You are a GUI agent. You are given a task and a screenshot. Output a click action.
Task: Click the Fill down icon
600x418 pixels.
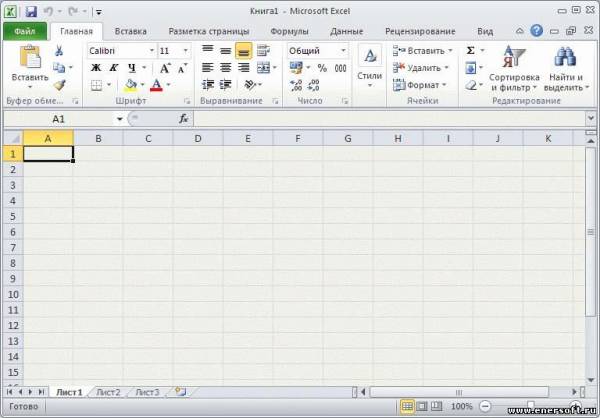(x=470, y=68)
